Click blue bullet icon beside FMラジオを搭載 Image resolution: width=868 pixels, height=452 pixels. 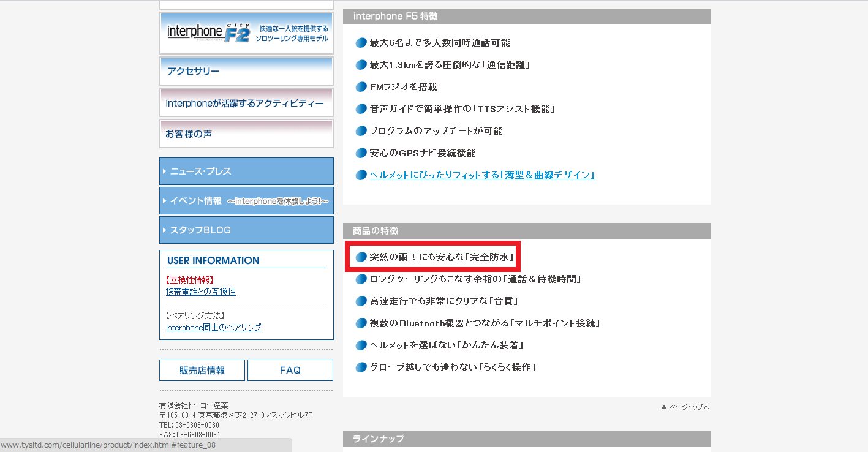pos(361,87)
